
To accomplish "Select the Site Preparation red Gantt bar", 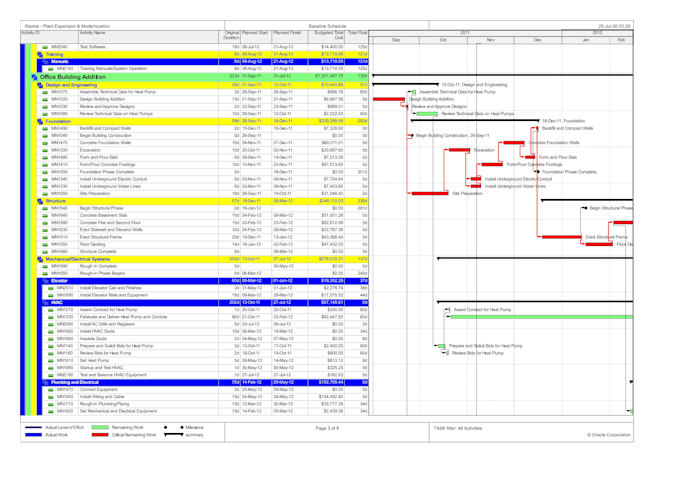I will coord(430,193).
